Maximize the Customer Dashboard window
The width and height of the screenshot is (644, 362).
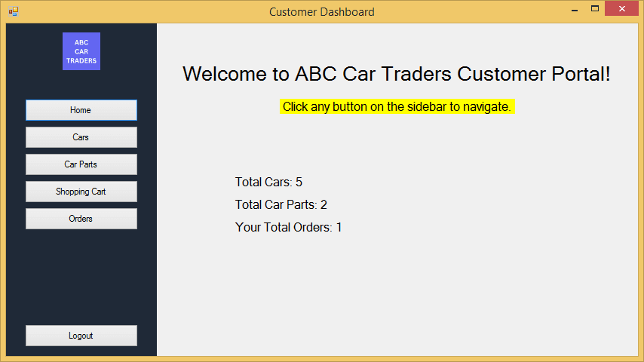(x=595, y=9)
